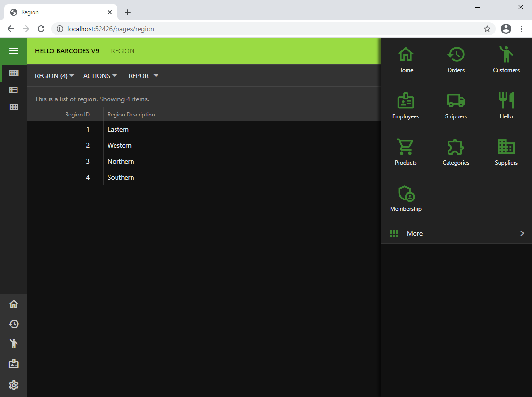Open Categories from the navigation panel
532x397 pixels.
456,152
